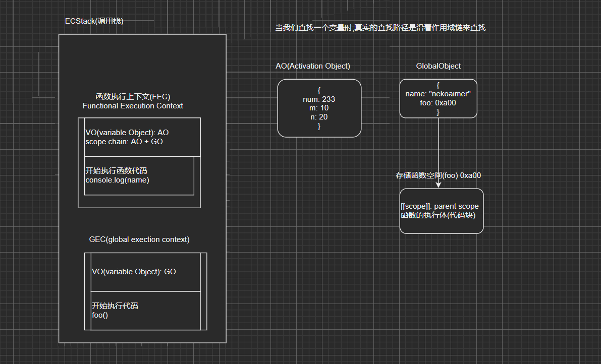This screenshot has height=364, width=601.
Task: Click the foo: 0xa00 entry in GlobalObject
Action: [x=437, y=102]
